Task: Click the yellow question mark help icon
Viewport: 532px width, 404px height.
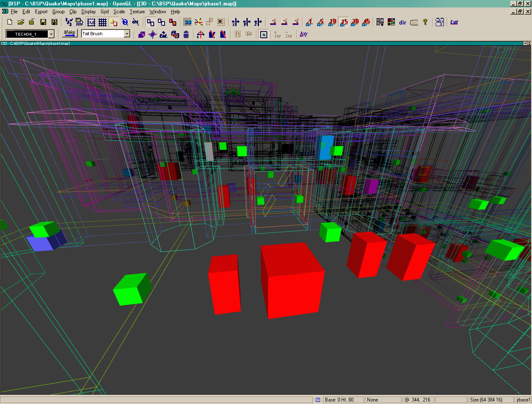Action: pyautogui.click(x=425, y=22)
